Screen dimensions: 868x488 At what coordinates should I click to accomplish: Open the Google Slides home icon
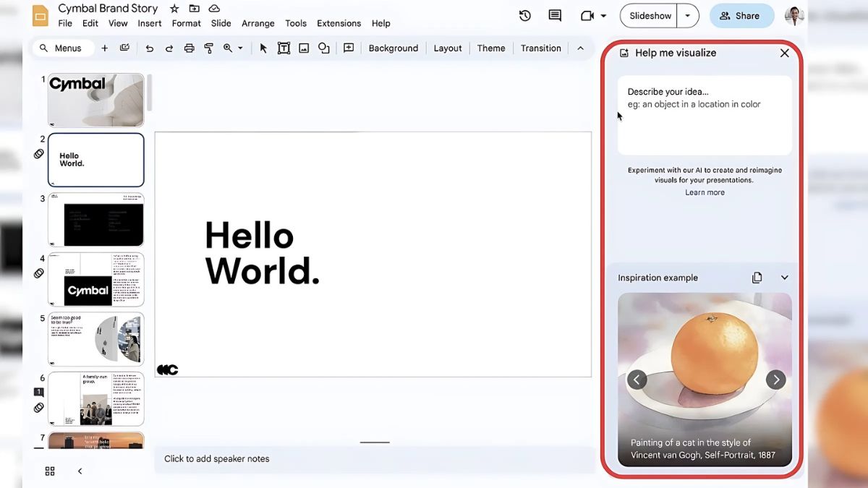point(41,15)
